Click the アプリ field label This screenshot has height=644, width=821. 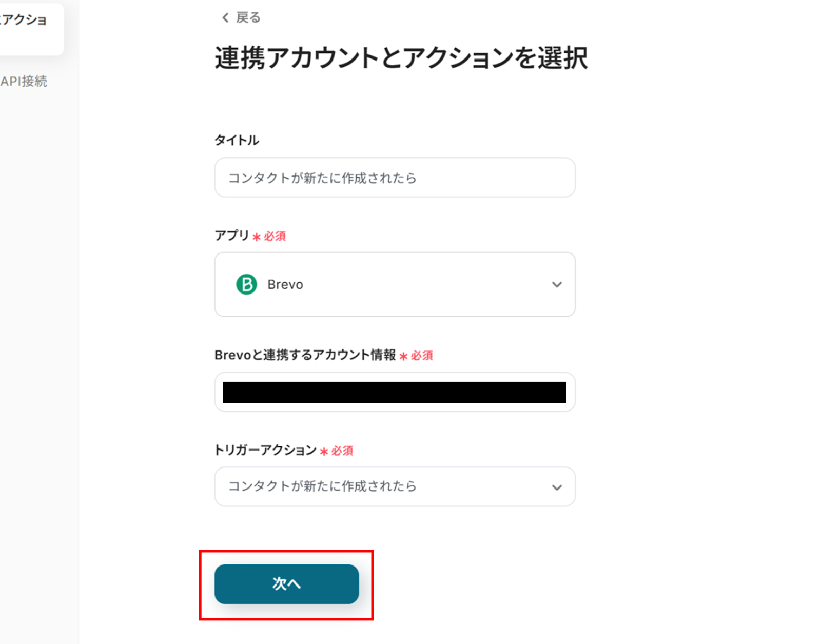pos(231,236)
